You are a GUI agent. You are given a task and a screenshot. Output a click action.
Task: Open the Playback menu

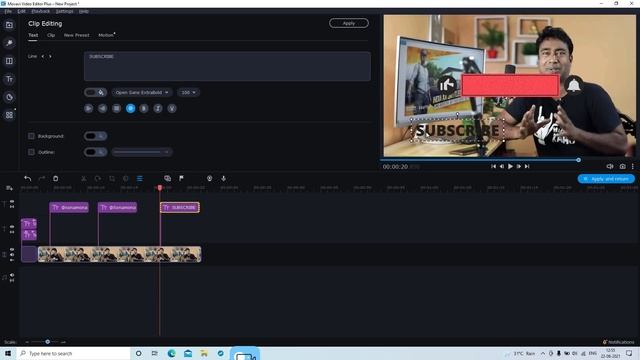40,11
